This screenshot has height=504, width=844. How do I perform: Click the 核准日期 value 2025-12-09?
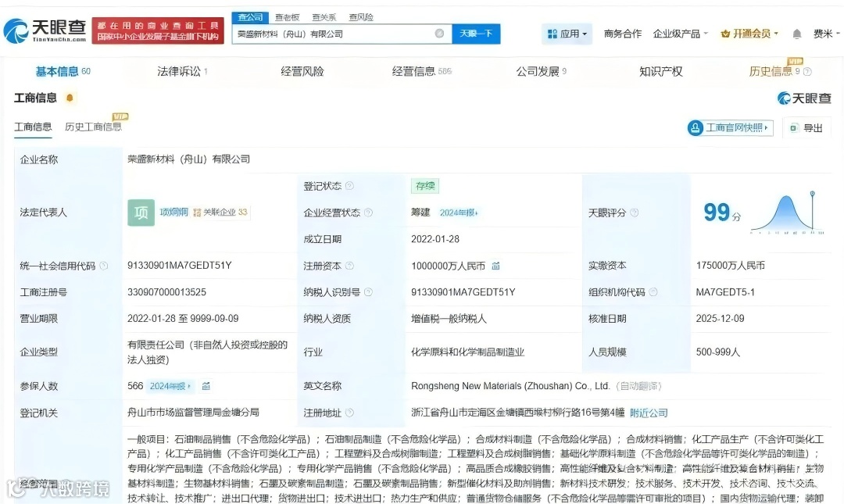(x=720, y=318)
